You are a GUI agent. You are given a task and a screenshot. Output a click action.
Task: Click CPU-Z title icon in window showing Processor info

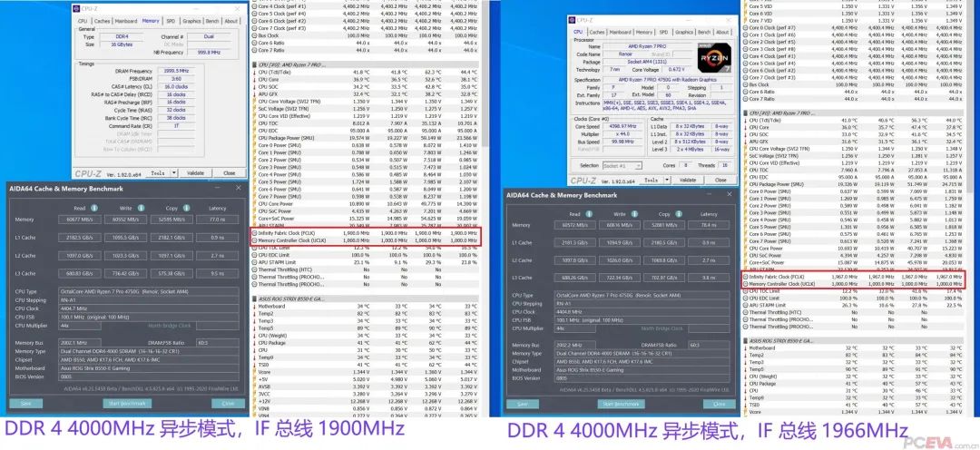tap(573, 20)
